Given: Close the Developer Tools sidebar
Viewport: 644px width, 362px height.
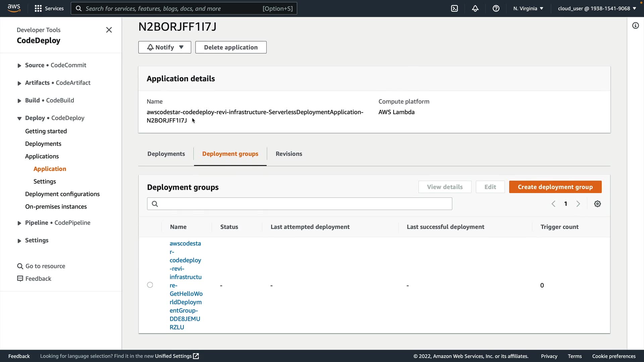Looking at the screenshot, I should pos(109,30).
